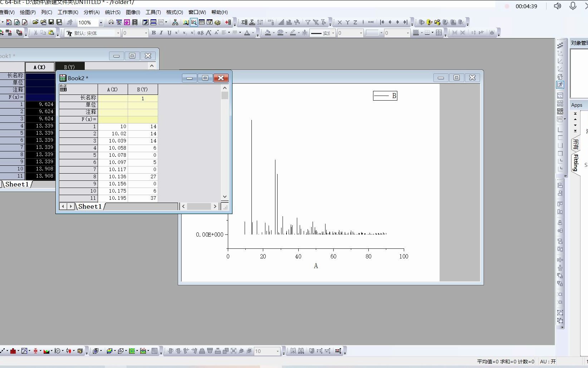588x368 pixels.
Task: Click the Open file folder icon
Action: (35, 22)
